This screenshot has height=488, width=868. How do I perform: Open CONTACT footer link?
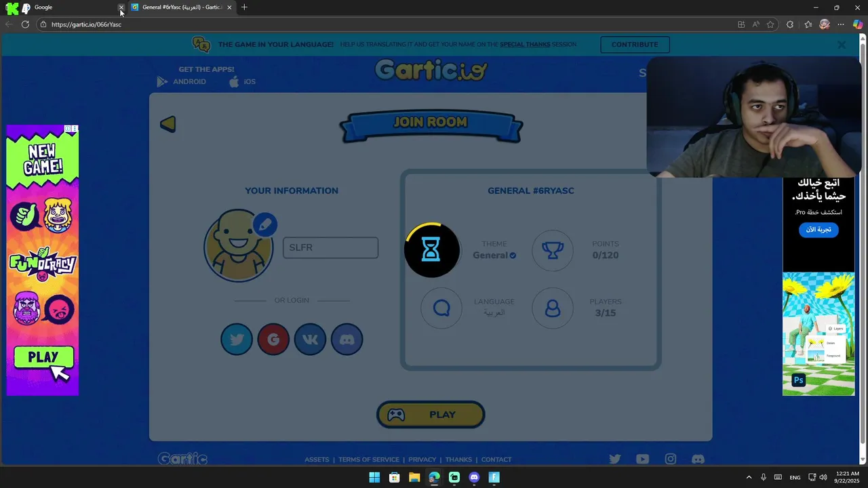pyautogui.click(x=496, y=460)
